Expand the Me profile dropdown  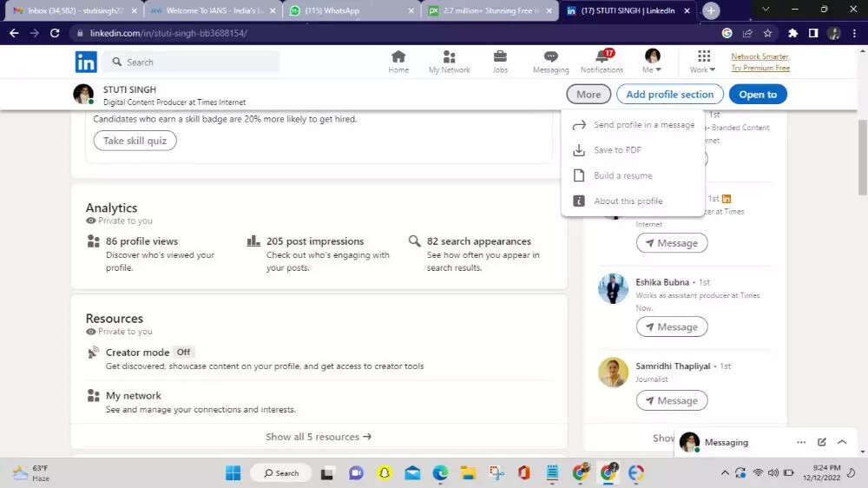point(652,62)
